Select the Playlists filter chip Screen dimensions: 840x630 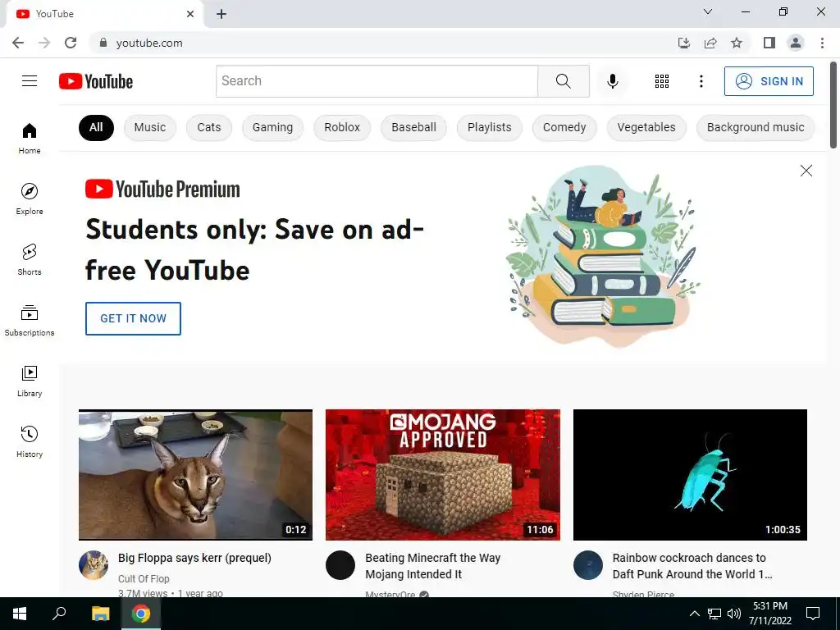pyautogui.click(x=489, y=127)
